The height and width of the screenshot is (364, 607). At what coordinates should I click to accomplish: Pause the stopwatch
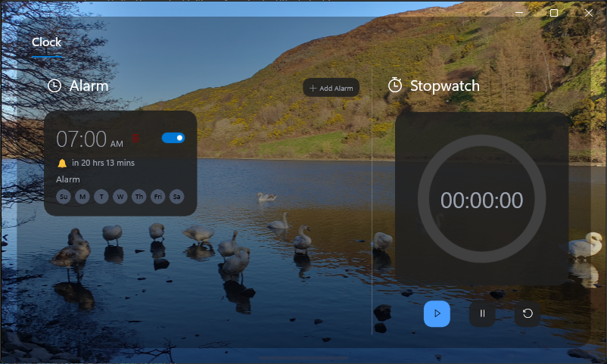[482, 313]
